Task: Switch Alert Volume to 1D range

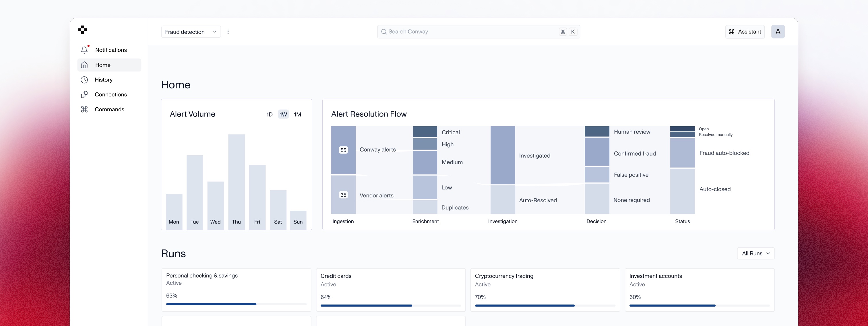Action: [269, 115]
